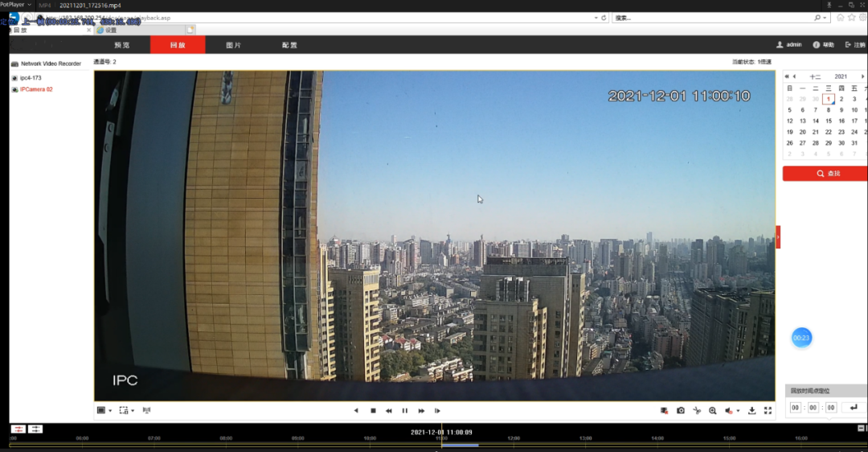Go to previous year in calendar
The image size is (868, 452).
(787, 76)
